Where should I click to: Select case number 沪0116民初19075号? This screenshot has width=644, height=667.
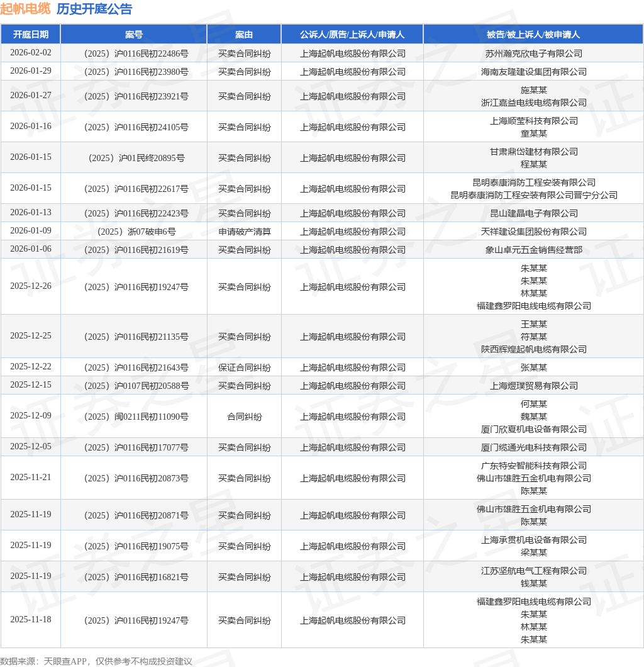pos(136,546)
